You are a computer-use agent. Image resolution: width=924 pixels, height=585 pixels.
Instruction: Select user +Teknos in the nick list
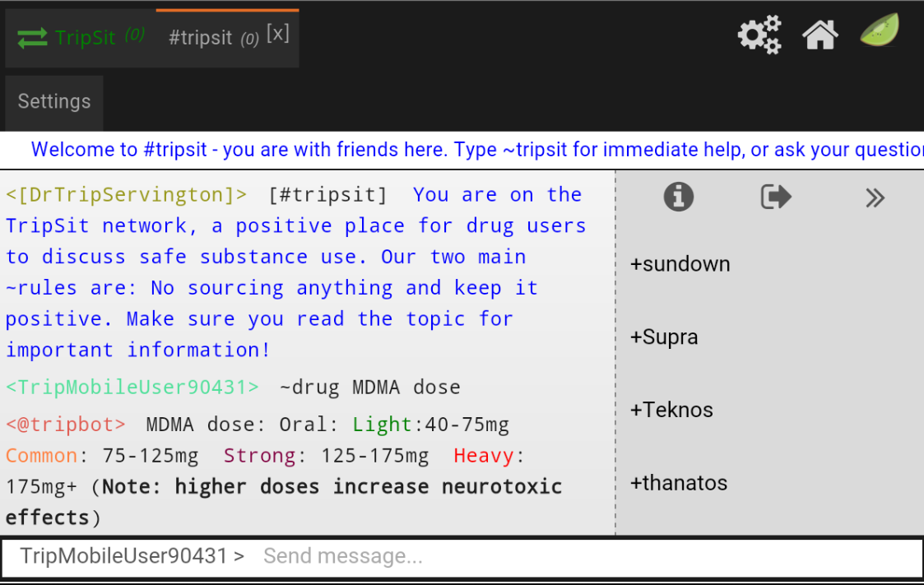(x=671, y=410)
